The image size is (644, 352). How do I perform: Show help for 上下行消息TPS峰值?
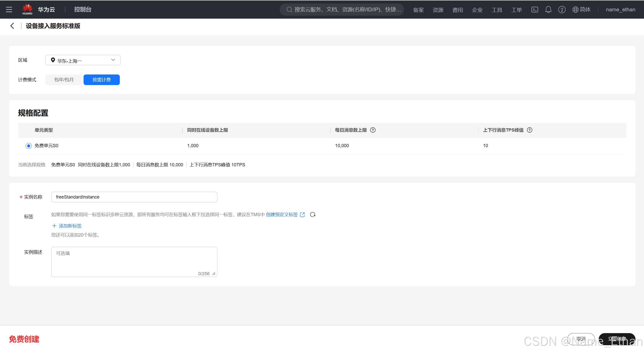pyautogui.click(x=529, y=130)
